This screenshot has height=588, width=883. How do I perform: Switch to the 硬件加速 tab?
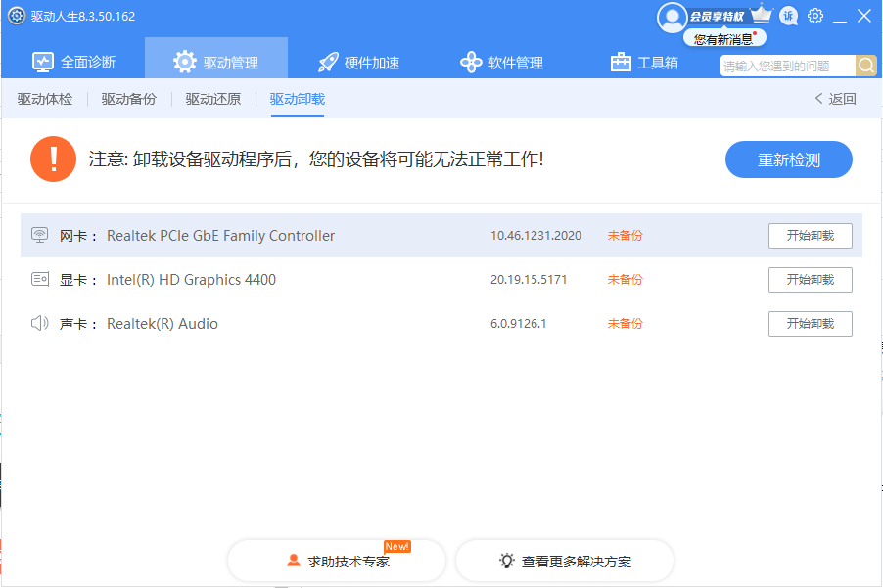pos(359,63)
